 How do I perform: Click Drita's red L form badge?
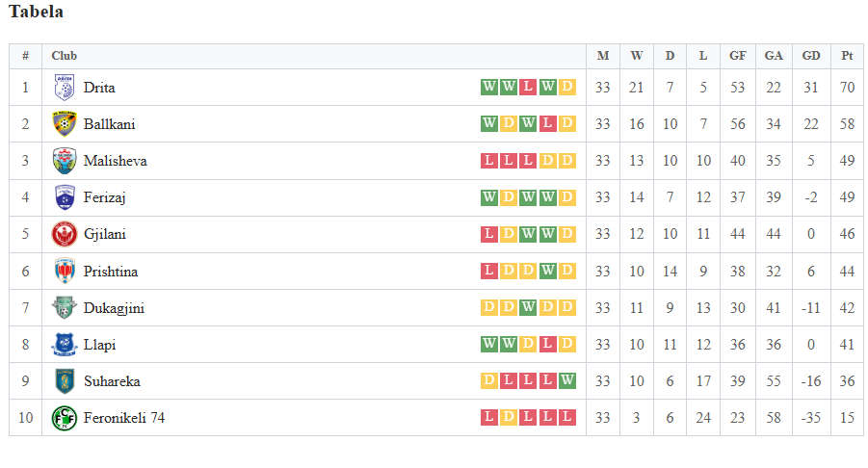[x=528, y=87]
